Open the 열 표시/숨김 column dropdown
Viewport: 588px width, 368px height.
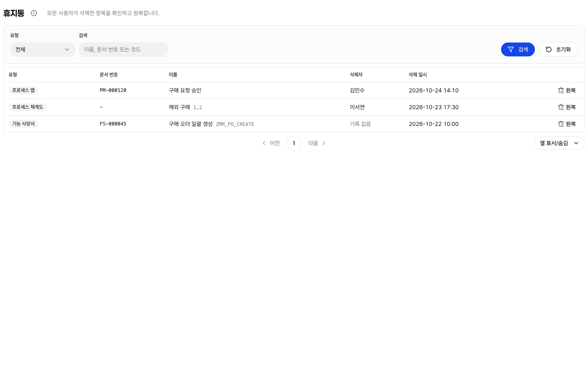559,143
